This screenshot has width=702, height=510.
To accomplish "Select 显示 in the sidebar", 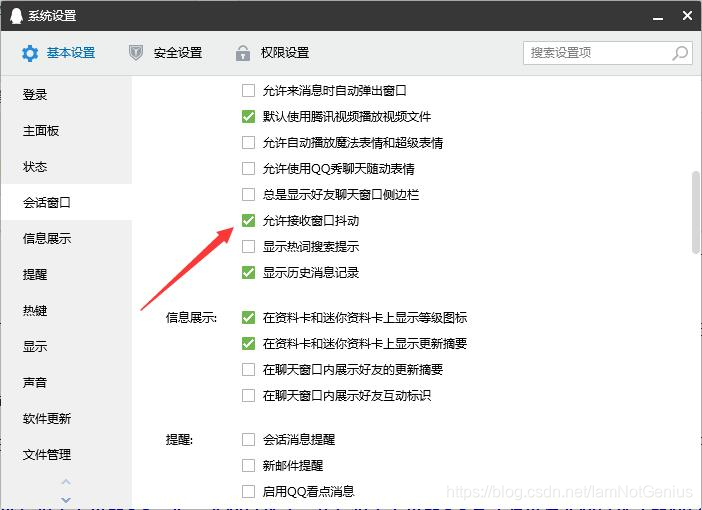I will pos(66,347).
